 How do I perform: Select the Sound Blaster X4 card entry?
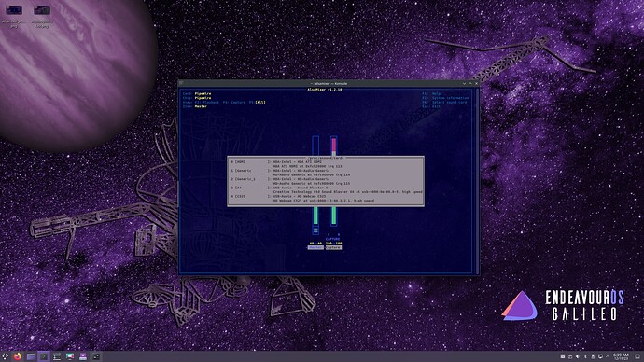327,189
